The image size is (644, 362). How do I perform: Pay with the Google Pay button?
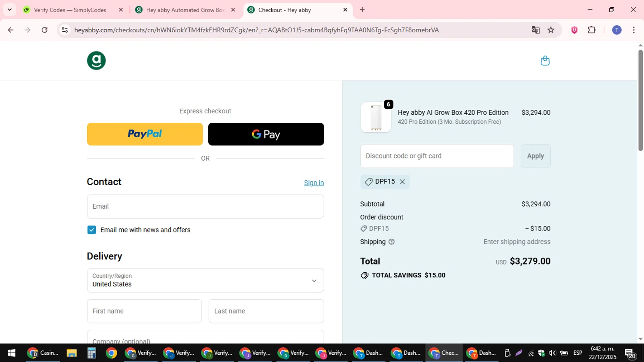pos(266,134)
